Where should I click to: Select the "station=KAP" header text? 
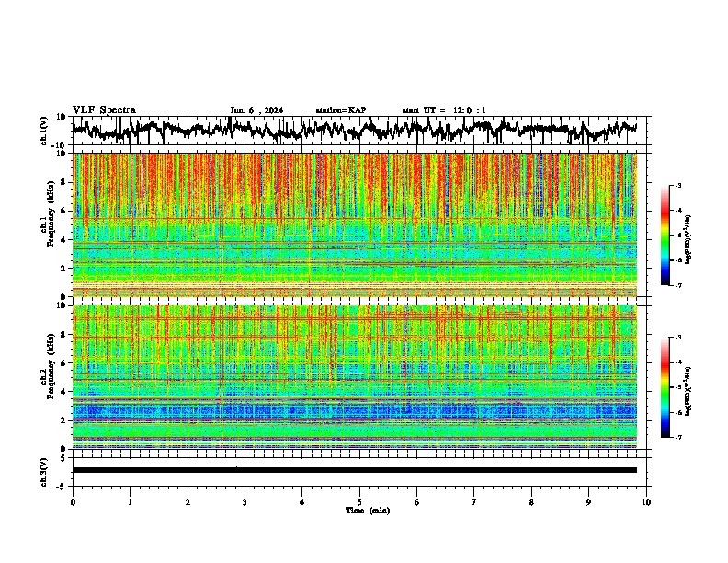[341, 110]
